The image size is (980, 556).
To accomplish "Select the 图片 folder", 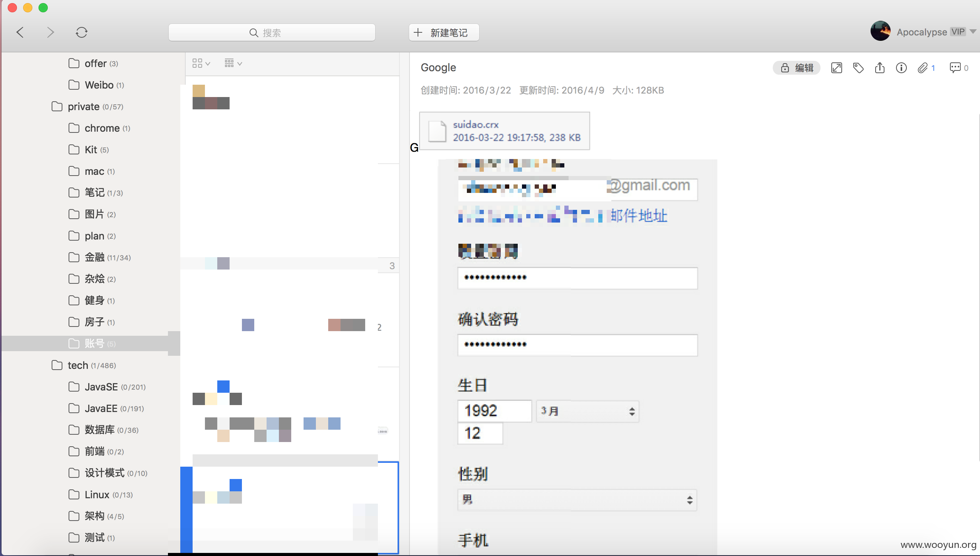I will click(92, 214).
